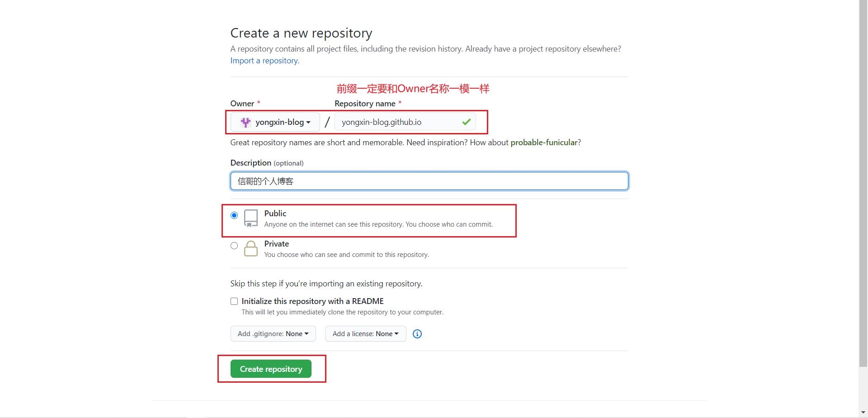
Task: Click the Private repository lock icon
Action: (x=251, y=248)
